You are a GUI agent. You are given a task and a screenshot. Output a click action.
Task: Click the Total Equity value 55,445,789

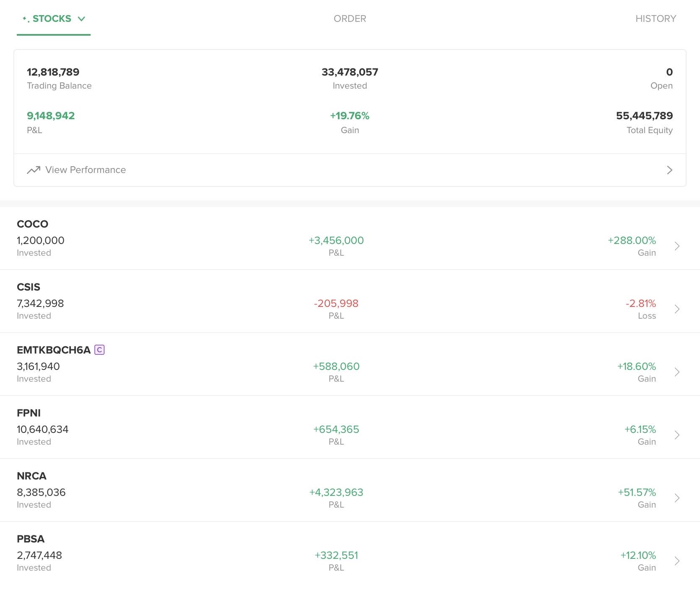coord(644,116)
